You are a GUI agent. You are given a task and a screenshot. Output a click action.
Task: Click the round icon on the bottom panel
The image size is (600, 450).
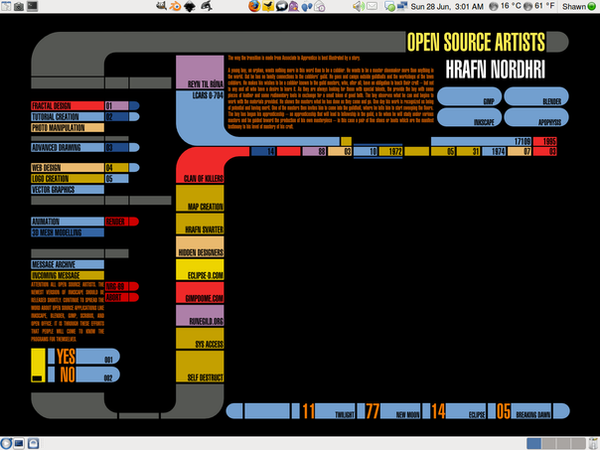6,443
